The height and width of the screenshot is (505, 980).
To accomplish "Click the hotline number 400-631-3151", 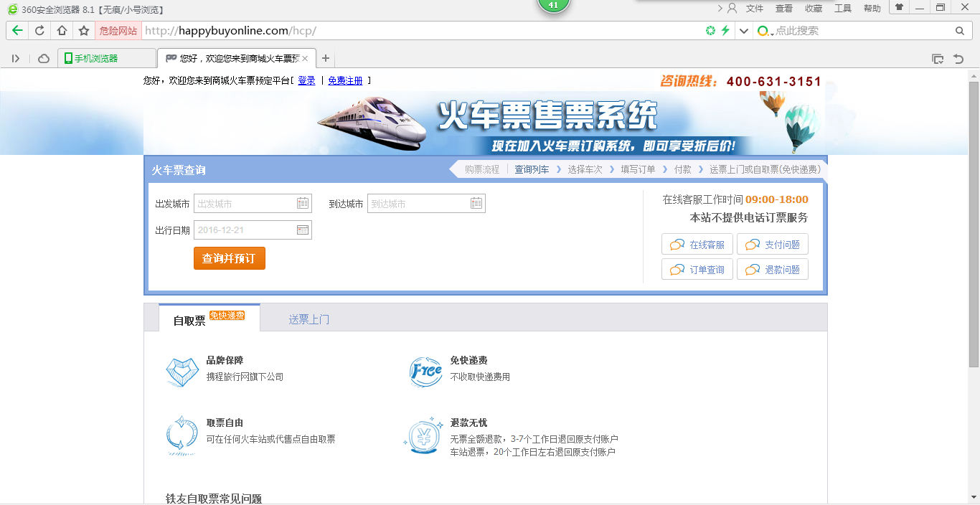I will click(774, 82).
